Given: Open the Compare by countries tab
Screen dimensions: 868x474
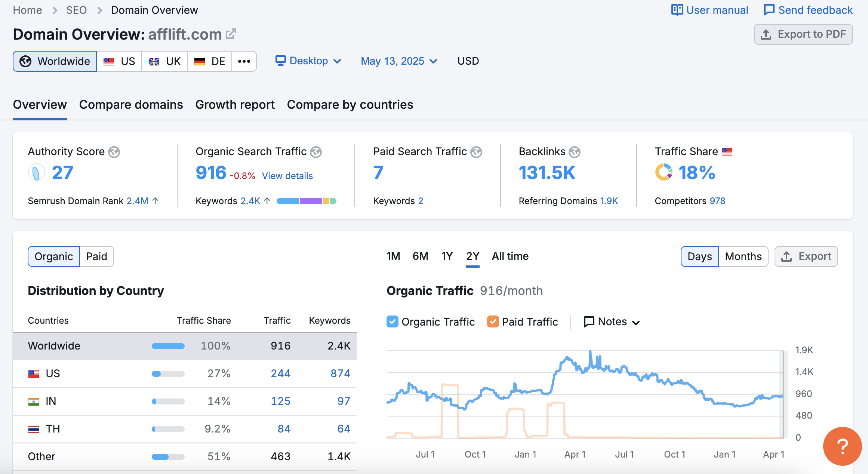Looking at the screenshot, I should (x=350, y=105).
